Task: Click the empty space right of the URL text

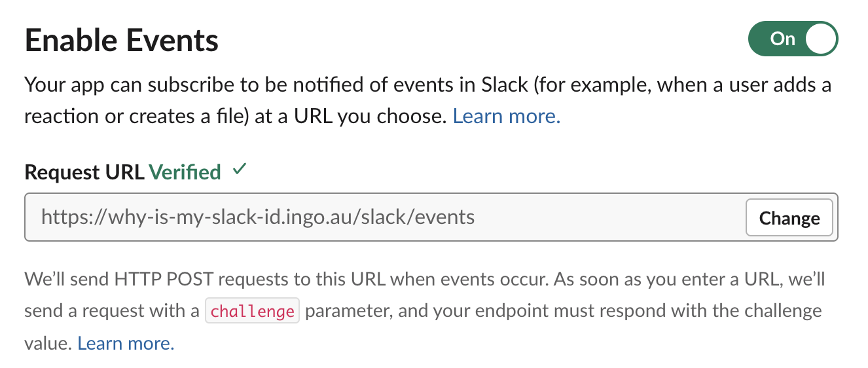Action: point(609,217)
